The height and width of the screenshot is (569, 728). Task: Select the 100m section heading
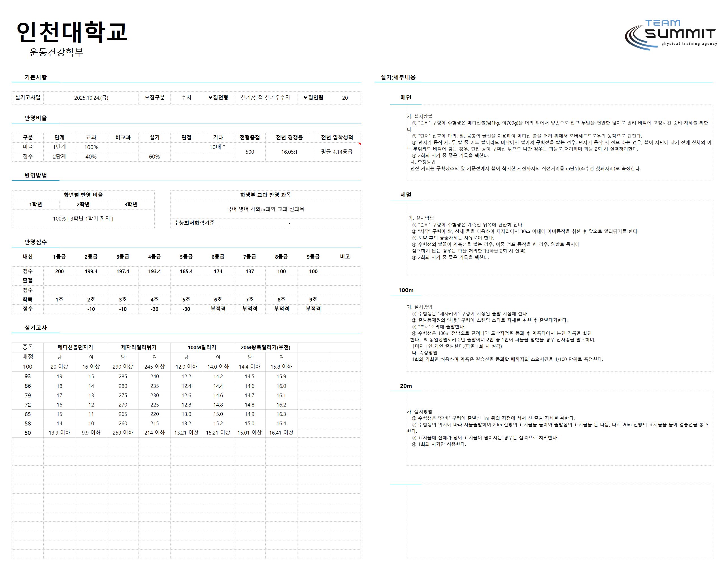pos(406,290)
